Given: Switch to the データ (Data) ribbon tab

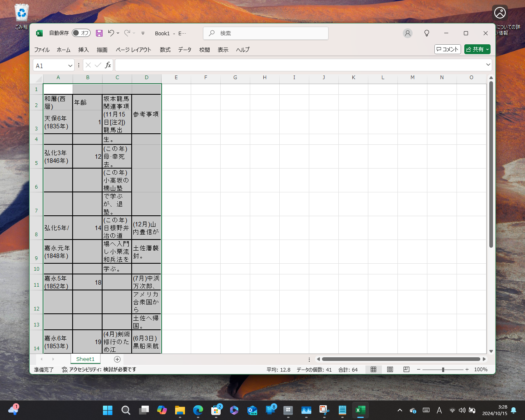Looking at the screenshot, I should click(185, 50).
